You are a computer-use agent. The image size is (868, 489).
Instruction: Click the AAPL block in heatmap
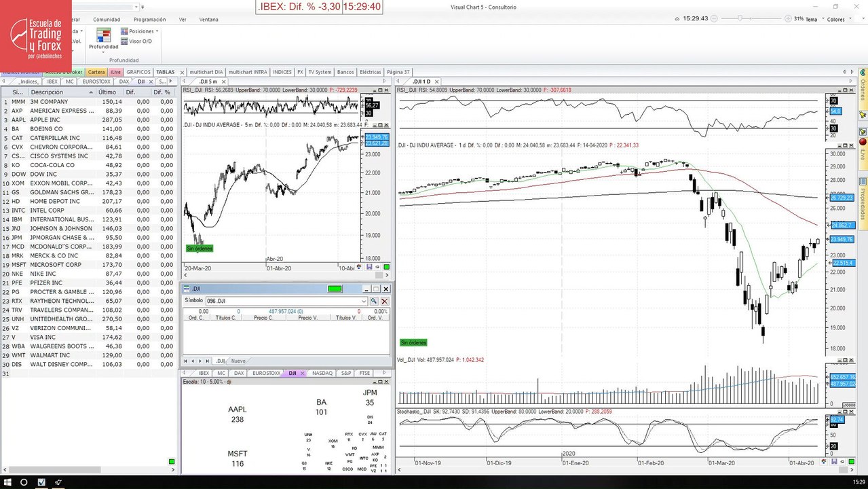237,414
